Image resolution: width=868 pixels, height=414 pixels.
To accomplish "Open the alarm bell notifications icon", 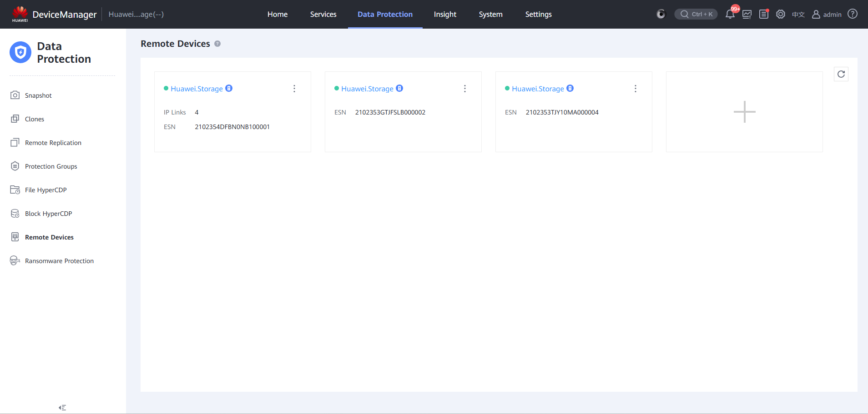I will (x=730, y=14).
